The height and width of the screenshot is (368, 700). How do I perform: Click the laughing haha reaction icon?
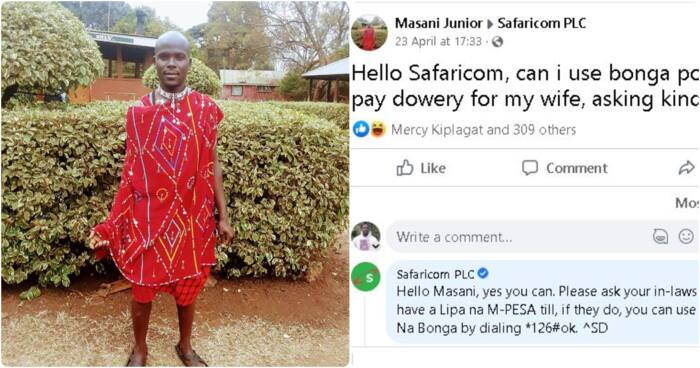(378, 130)
